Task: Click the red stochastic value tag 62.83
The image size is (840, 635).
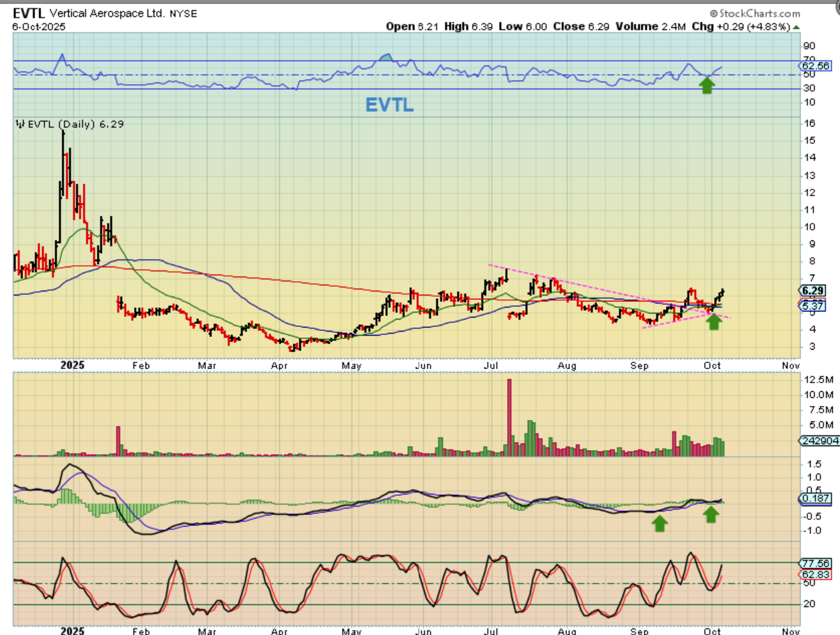Action: 815,575
